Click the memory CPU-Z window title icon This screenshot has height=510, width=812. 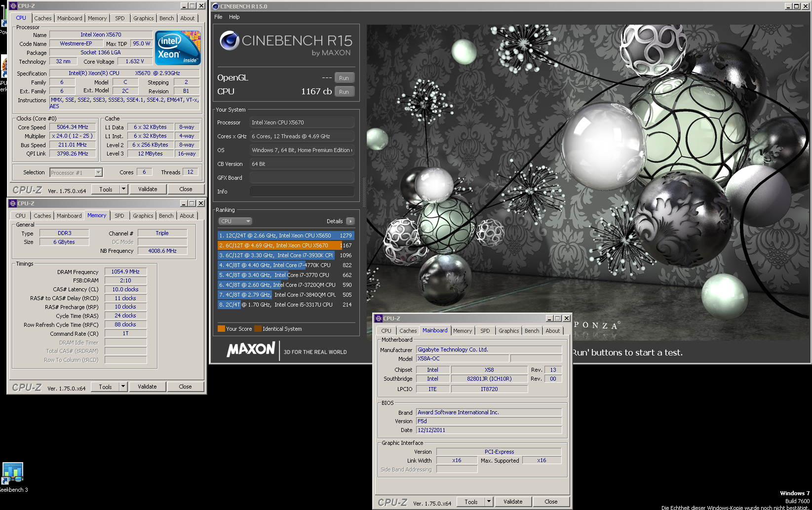click(x=13, y=203)
